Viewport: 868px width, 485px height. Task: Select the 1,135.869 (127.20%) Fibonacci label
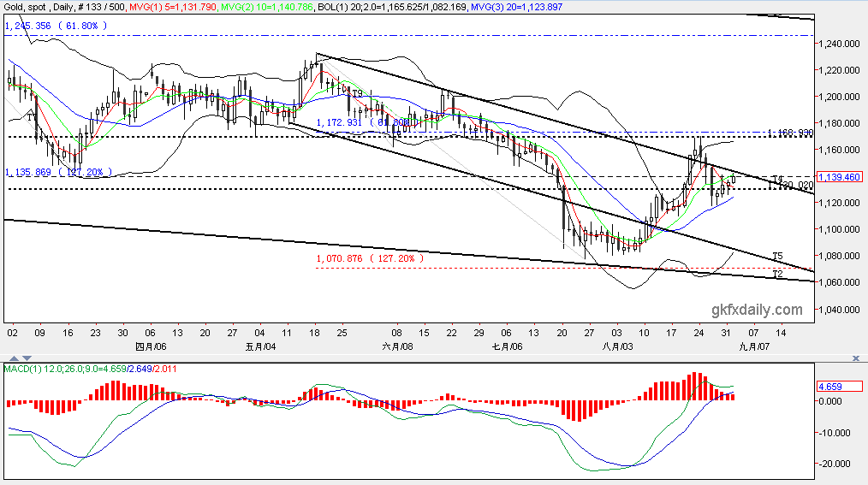click(x=58, y=172)
